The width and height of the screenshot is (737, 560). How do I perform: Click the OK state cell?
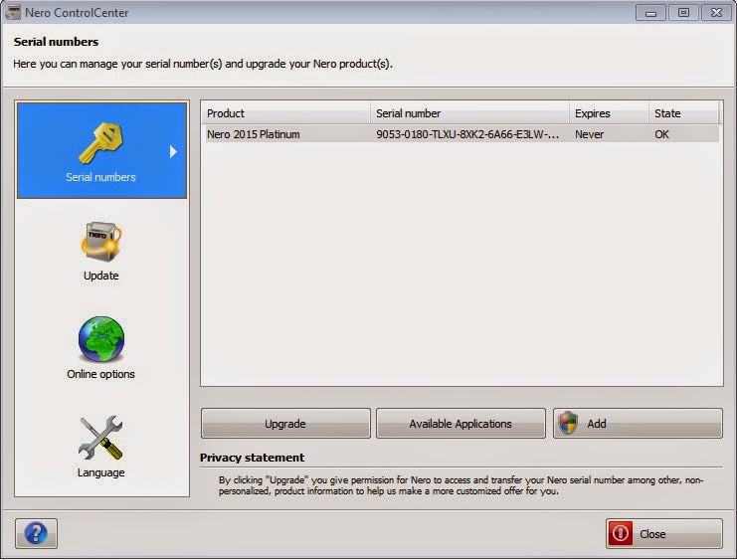(661, 134)
